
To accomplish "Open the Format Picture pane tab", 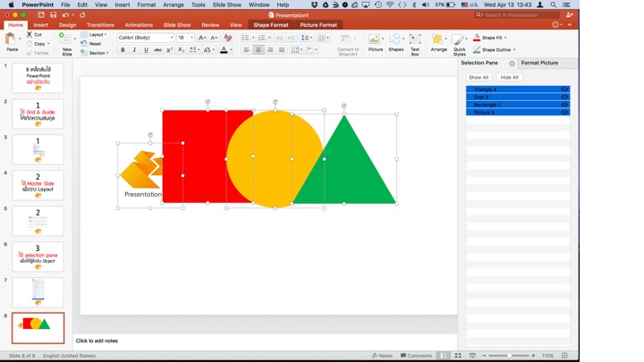I will tap(539, 63).
